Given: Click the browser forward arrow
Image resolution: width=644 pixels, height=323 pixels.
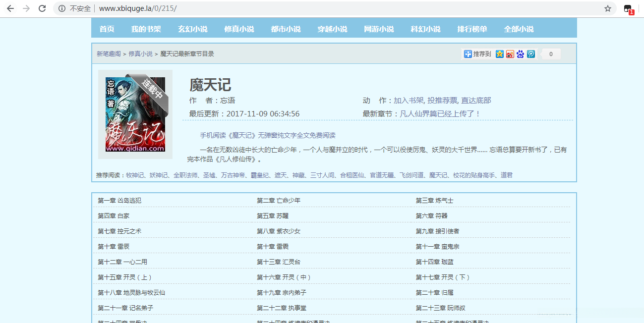Looking at the screenshot, I should [x=26, y=8].
